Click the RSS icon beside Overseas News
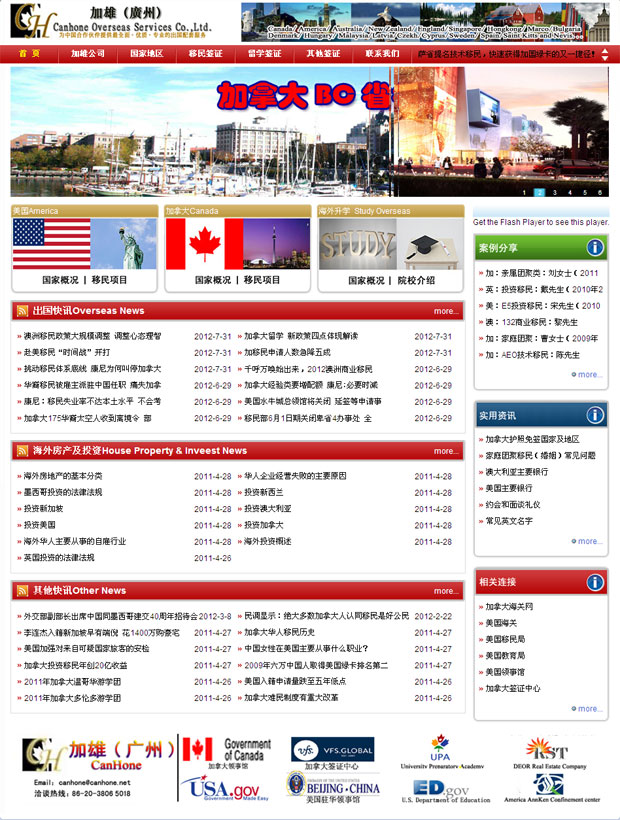The height and width of the screenshot is (820, 620). point(22,311)
